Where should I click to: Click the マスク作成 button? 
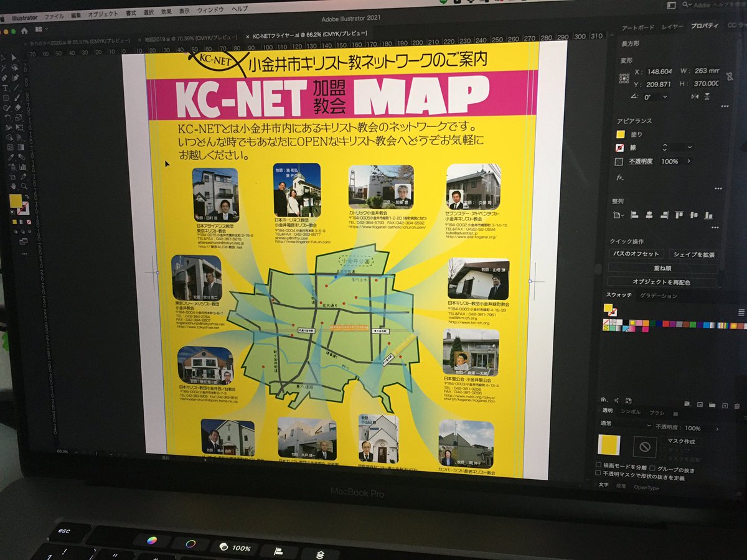pyautogui.click(x=681, y=441)
